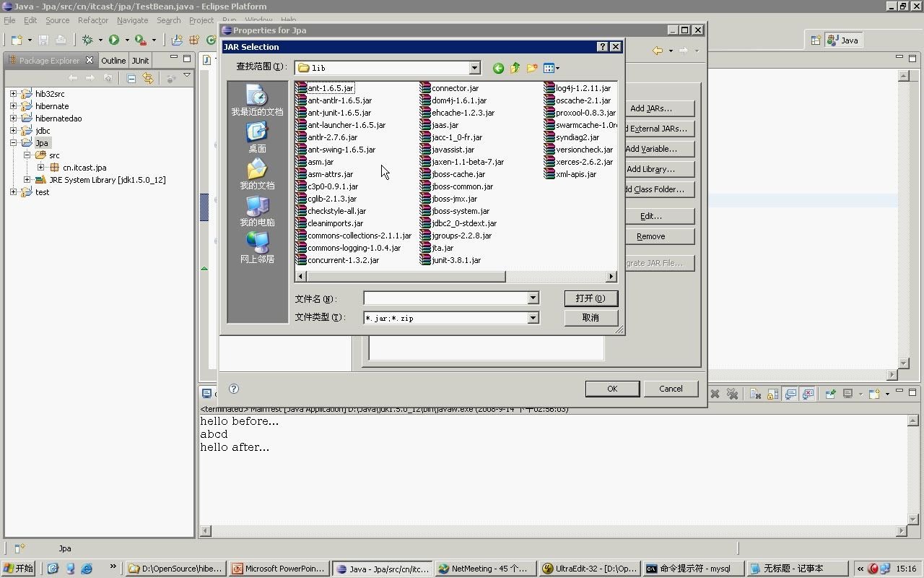This screenshot has height=578, width=924.
Task: Open the file name combo dropdown arrow
Action: pyautogui.click(x=533, y=298)
